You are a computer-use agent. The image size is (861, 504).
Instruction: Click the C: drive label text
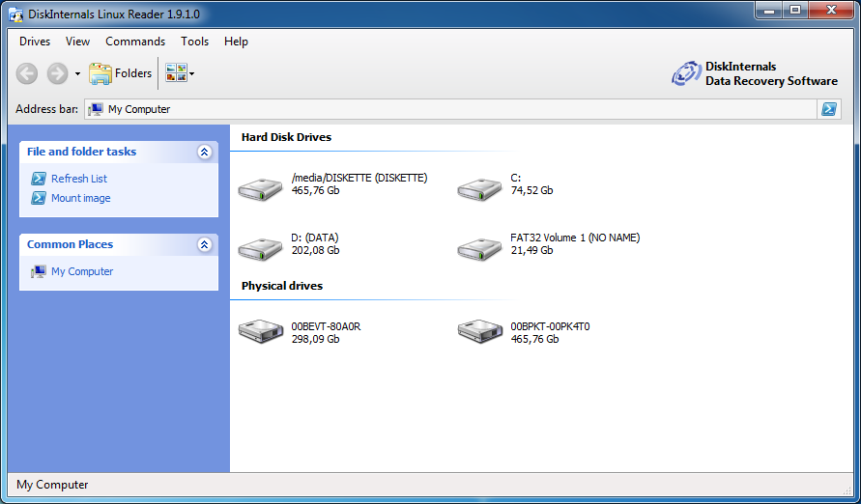coord(516,178)
